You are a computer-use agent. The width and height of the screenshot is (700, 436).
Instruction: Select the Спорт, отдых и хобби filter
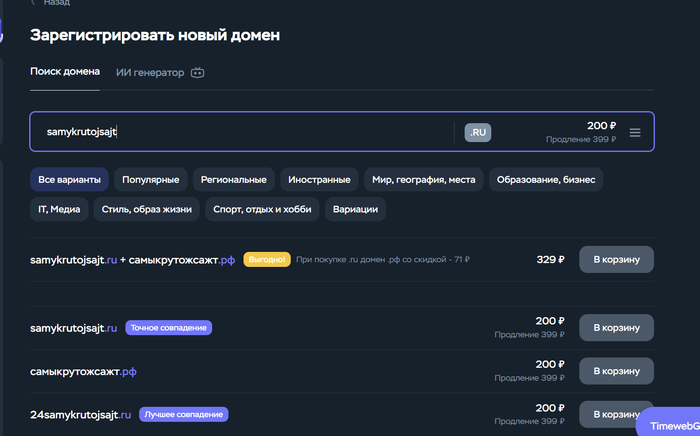pos(262,209)
